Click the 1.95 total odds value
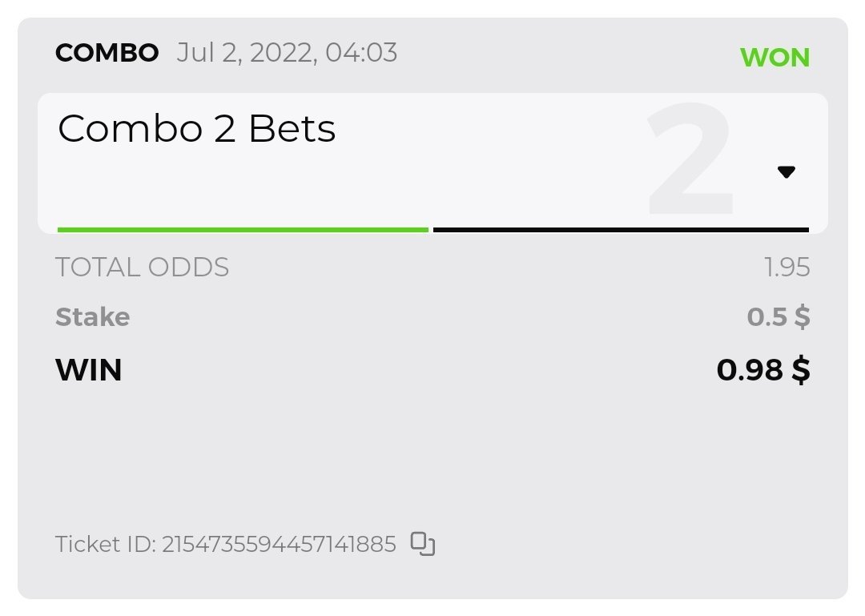This screenshot has height=616, width=865. coord(787,267)
